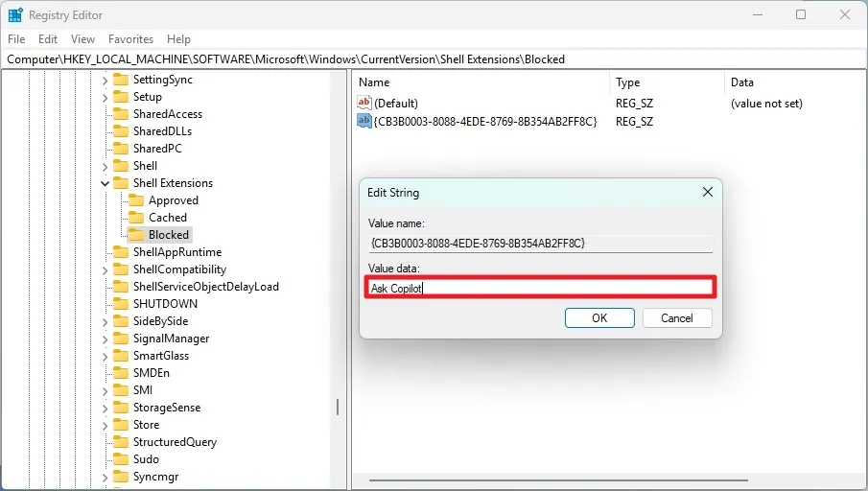Click the Approved folder icon
Image resolution: width=868 pixels, height=491 pixels.
coord(136,200)
